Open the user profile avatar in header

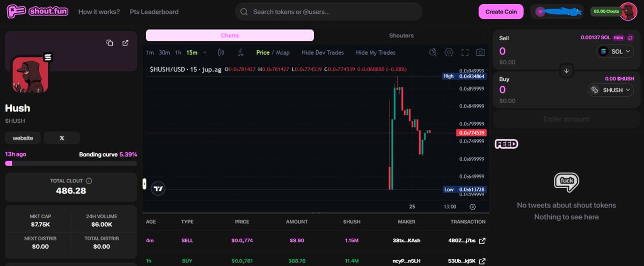(x=628, y=11)
